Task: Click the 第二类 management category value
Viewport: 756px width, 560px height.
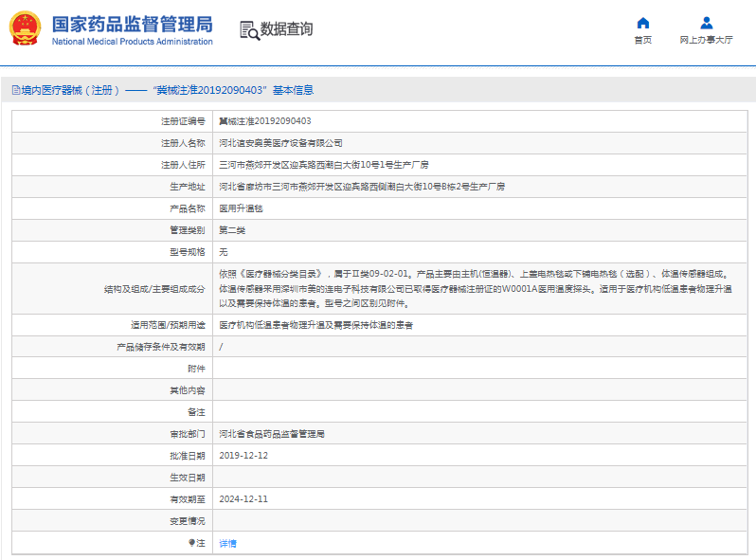Action: click(x=230, y=230)
